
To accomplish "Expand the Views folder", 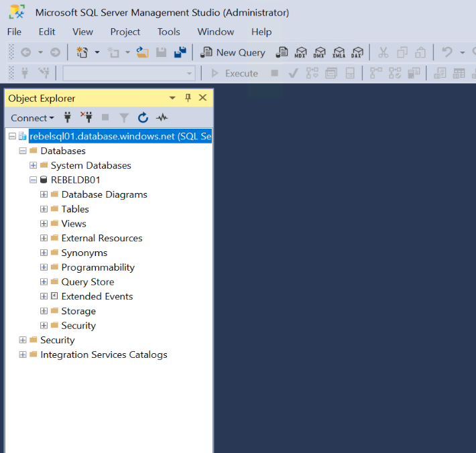I will coord(44,223).
